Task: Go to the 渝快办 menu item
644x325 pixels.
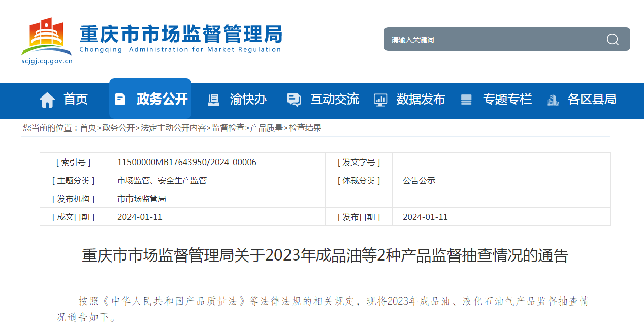Action: tap(248, 99)
